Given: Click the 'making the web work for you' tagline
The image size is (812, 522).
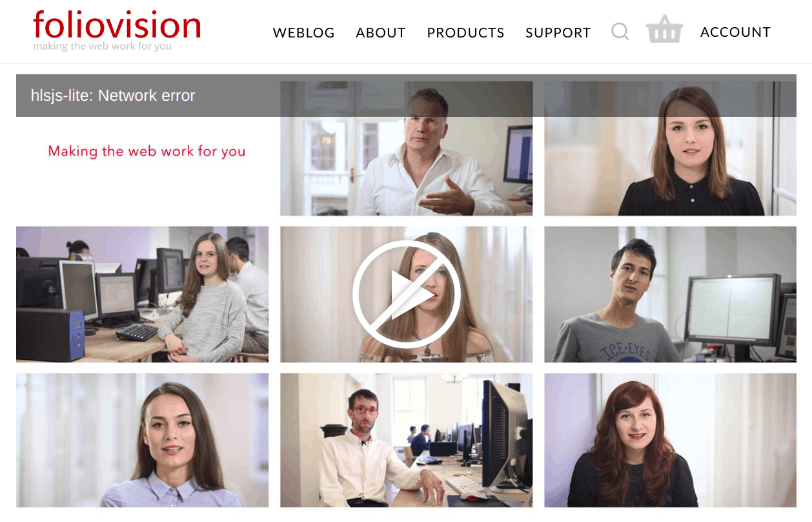Looking at the screenshot, I should 103,47.
